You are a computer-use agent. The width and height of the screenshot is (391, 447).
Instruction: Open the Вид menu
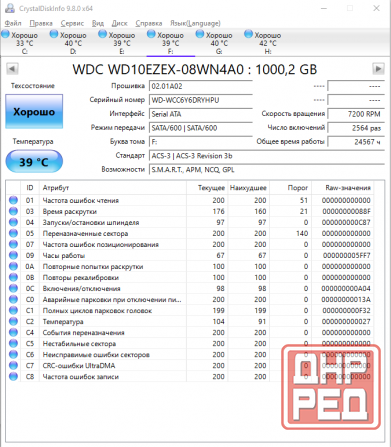pos(98,23)
